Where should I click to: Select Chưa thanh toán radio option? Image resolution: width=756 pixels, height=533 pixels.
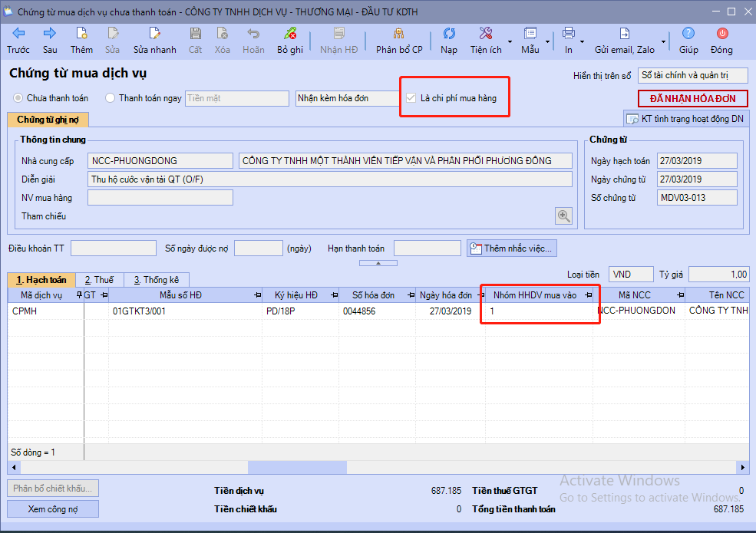tap(18, 98)
